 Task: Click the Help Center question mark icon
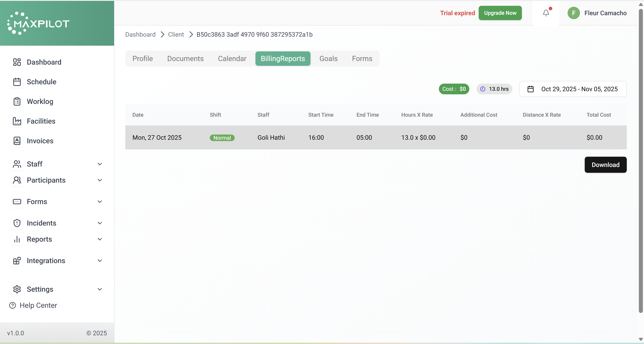click(13, 305)
